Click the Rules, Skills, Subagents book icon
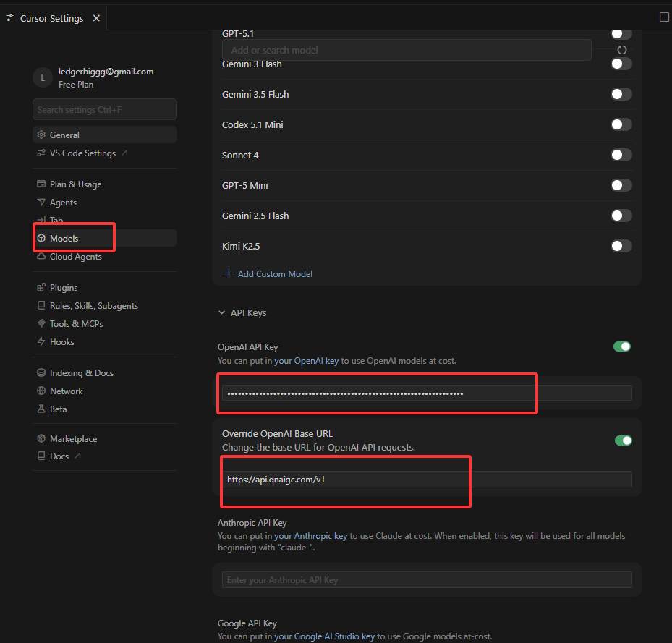This screenshot has width=672, height=643. pos(41,305)
